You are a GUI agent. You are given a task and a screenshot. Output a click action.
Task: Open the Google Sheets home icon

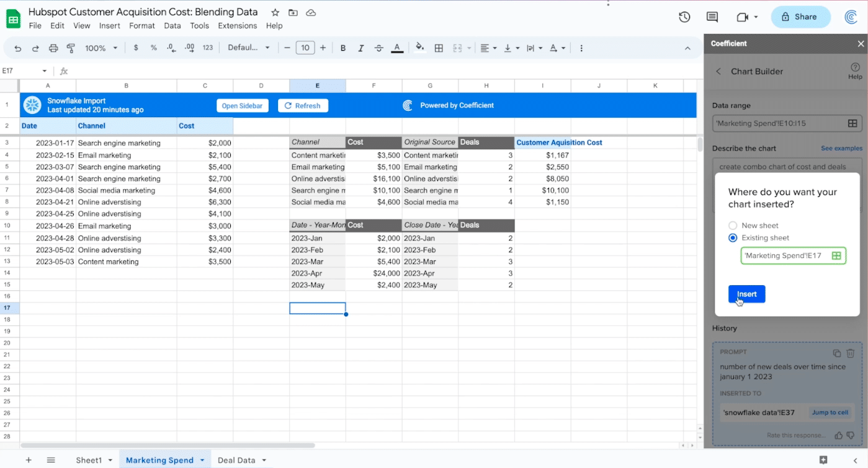point(13,19)
